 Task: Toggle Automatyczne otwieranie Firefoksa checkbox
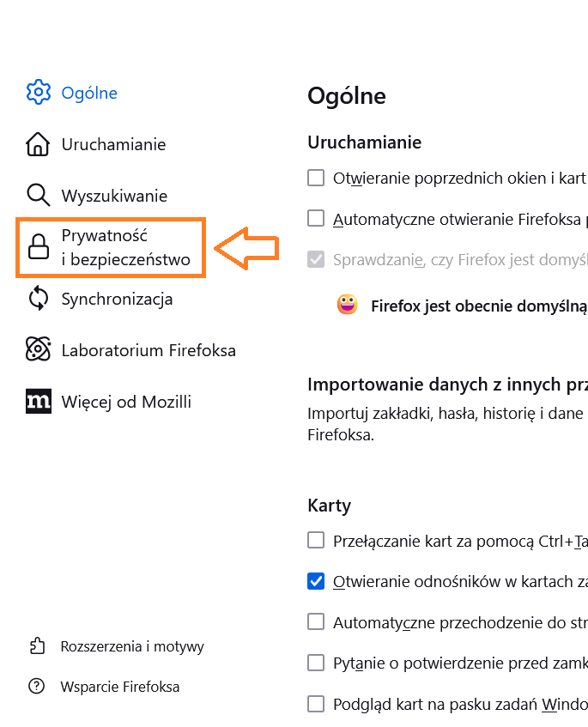316,219
